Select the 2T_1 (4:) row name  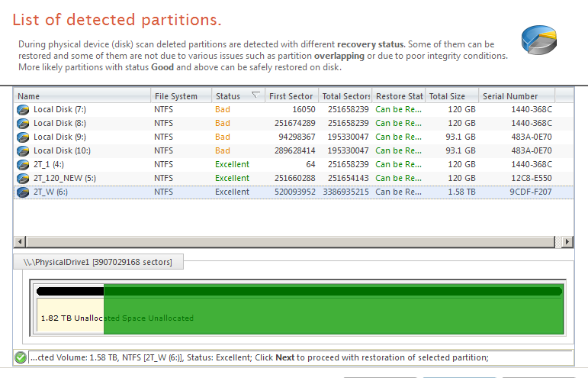coord(49,165)
